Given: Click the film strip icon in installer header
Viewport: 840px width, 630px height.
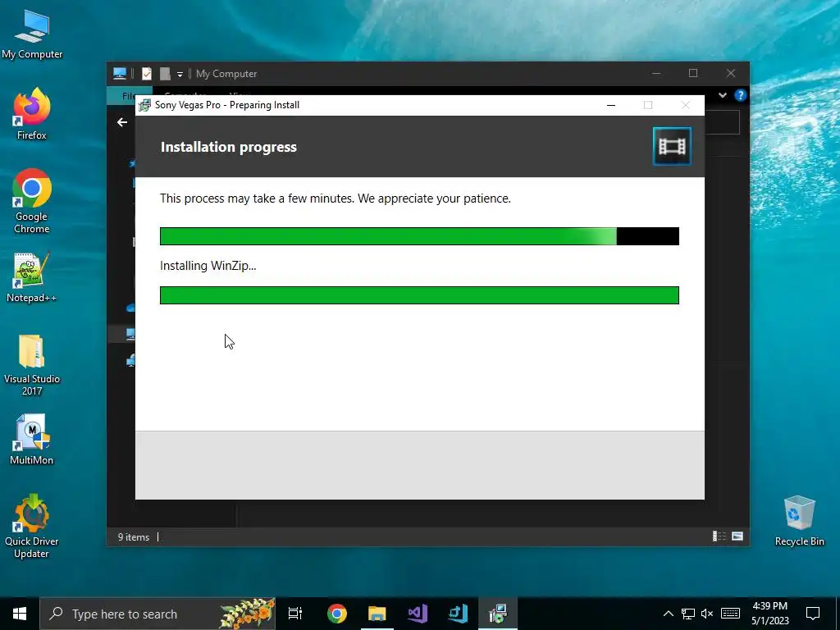Looking at the screenshot, I should (x=672, y=146).
